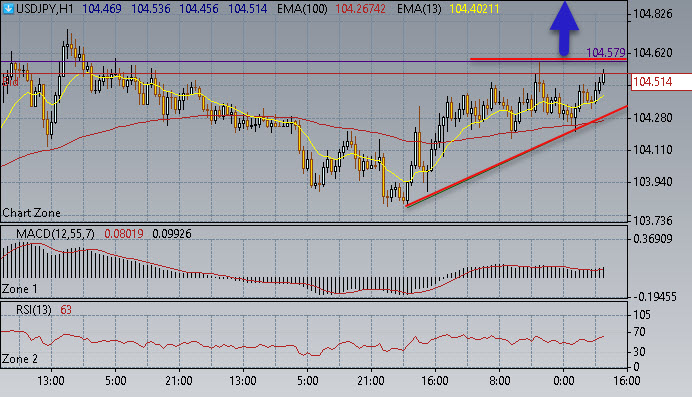
Task: Click the last 16:00 time axis label
Action: (627, 381)
